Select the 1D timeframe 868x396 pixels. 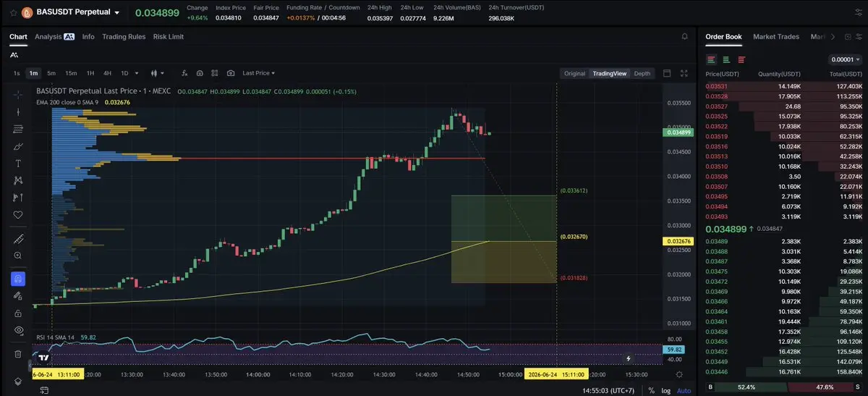[124, 73]
